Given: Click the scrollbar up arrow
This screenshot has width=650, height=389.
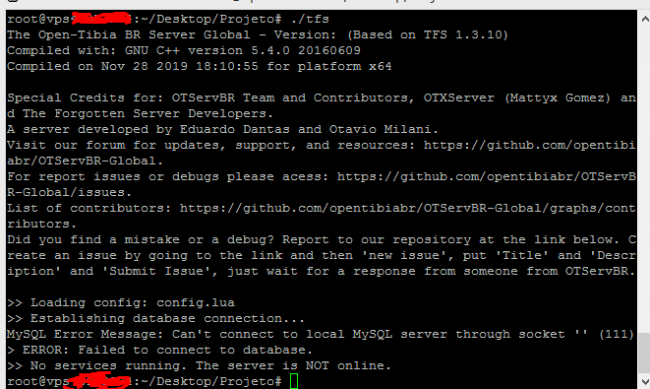Looking at the screenshot, I should (644, 19).
